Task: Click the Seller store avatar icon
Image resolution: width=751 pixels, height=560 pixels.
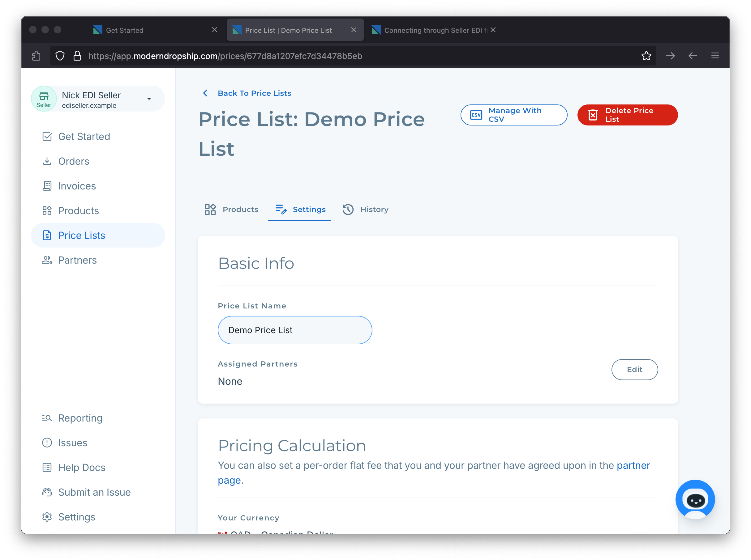Action: [44, 99]
